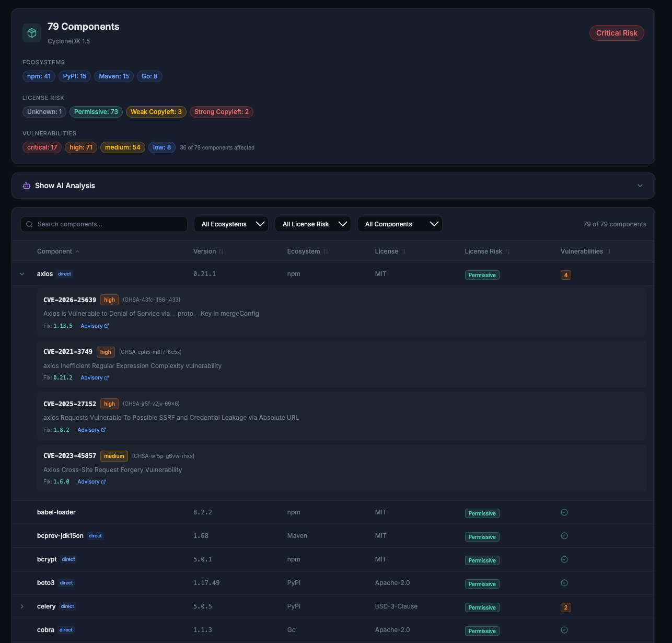The width and height of the screenshot is (672, 643).
Task: Open the All Components dropdown
Action: 400,224
